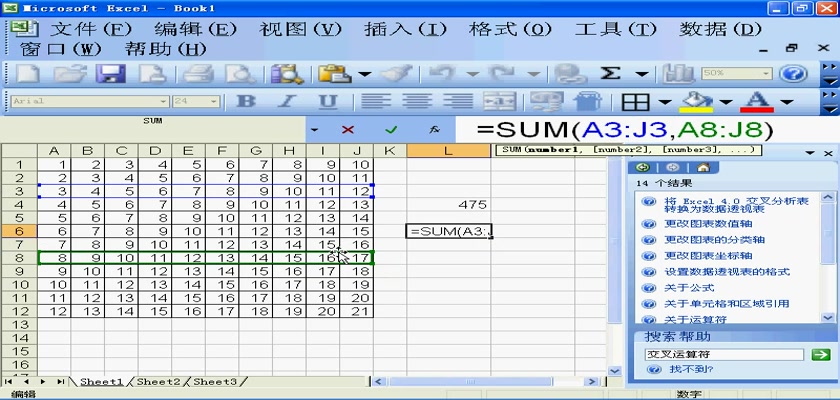840x400 pixels.
Task: Switch to the Sheet2 tab
Action: coord(159,381)
